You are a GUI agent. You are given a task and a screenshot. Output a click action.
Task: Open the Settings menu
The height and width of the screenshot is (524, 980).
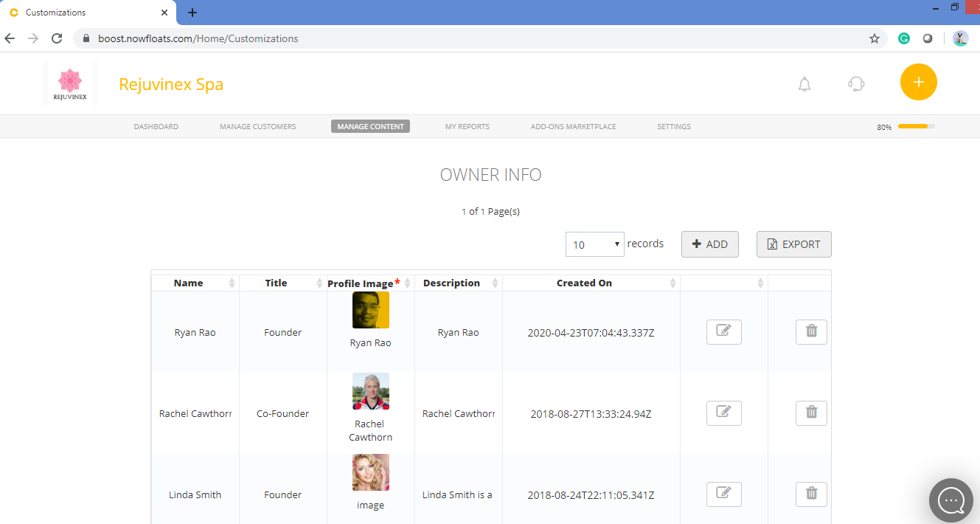(x=674, y=126)
